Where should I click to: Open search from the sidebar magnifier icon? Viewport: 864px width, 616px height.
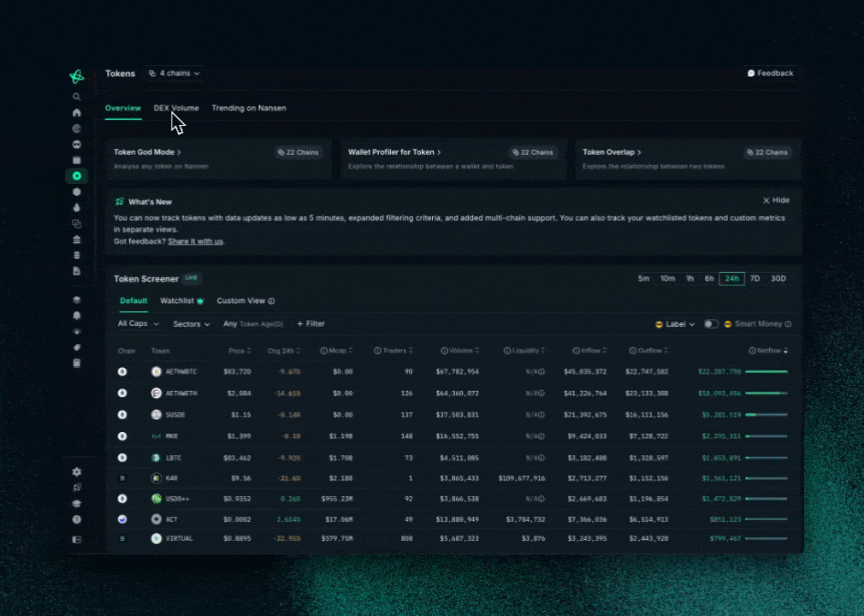pyautogui.click(x=77, y=98)
